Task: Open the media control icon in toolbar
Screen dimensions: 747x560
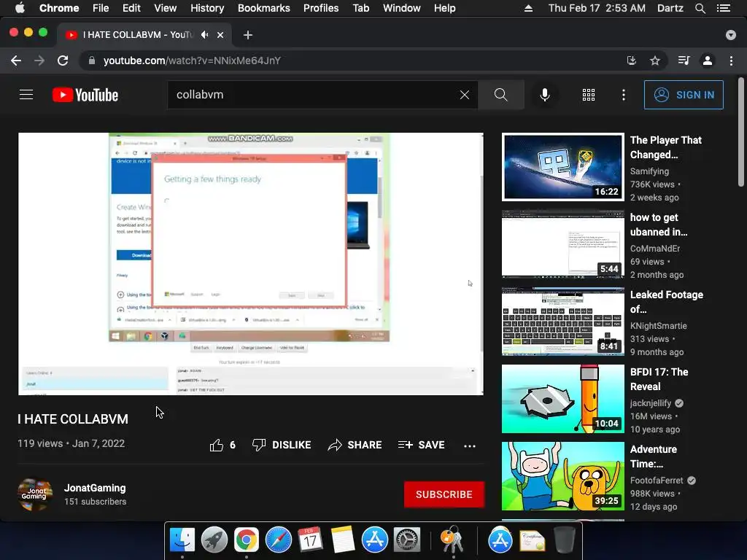Action: (x=684, y=61)
